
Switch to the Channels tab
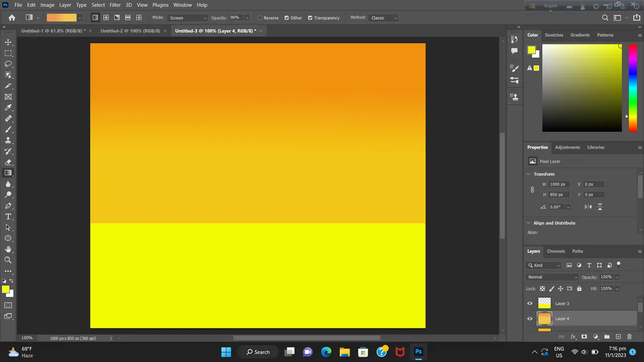tap(556, 251)
